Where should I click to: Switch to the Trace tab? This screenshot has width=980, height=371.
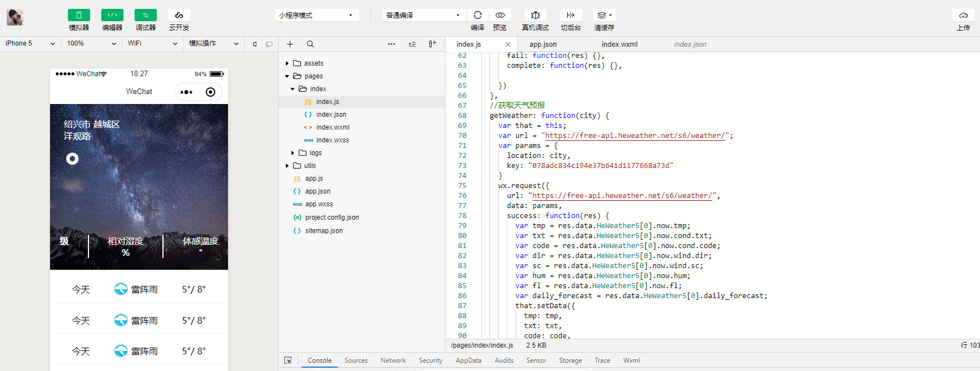click(x=602, y=360)
